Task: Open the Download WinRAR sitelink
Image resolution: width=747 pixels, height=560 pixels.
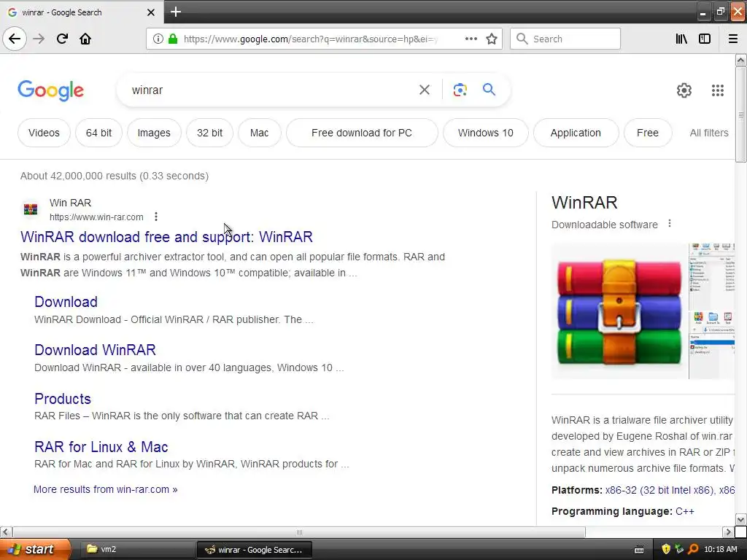Action: [96, 349]
